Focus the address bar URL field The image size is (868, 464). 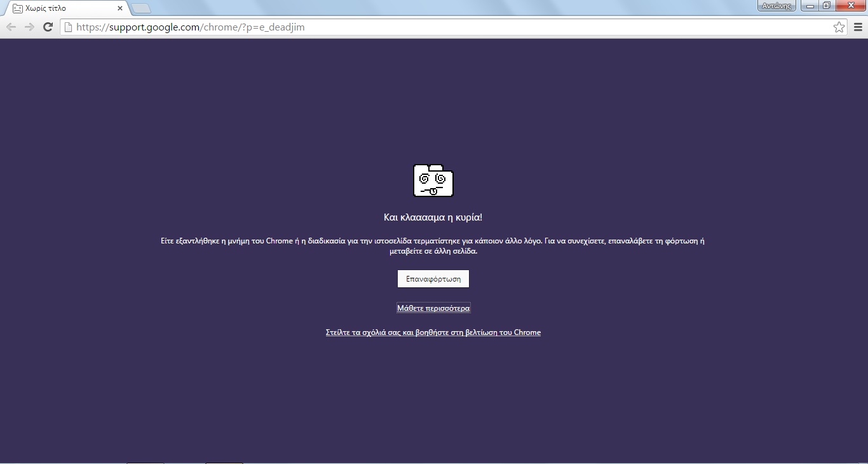pos(452,27)
